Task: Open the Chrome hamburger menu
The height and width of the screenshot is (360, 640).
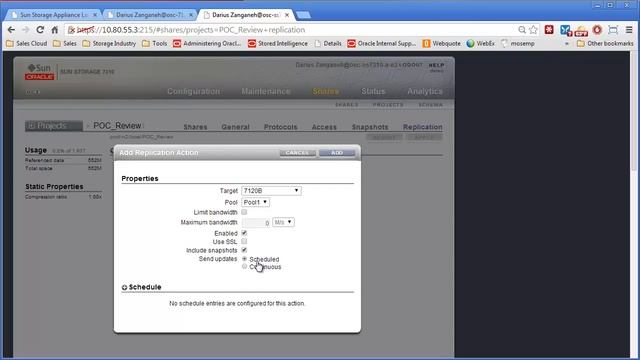Action: 629,30
